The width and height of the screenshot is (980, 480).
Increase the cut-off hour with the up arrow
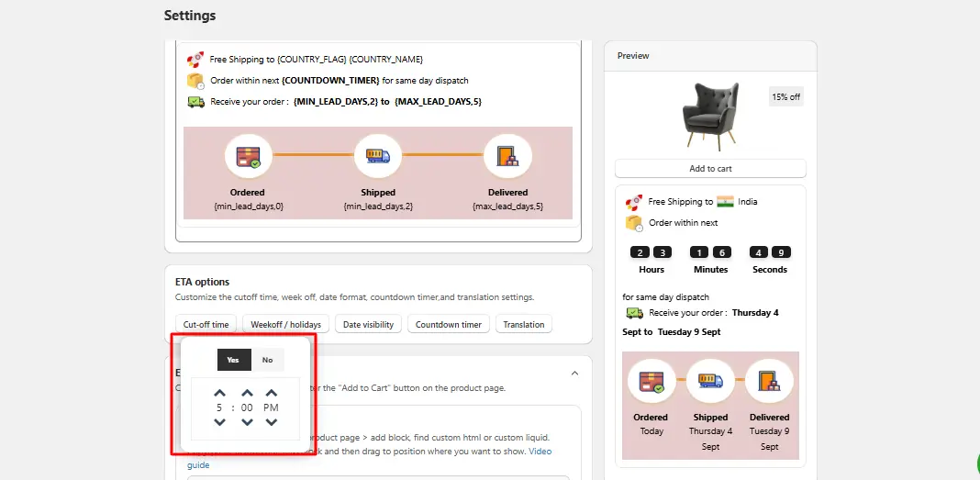click(219, 393)
